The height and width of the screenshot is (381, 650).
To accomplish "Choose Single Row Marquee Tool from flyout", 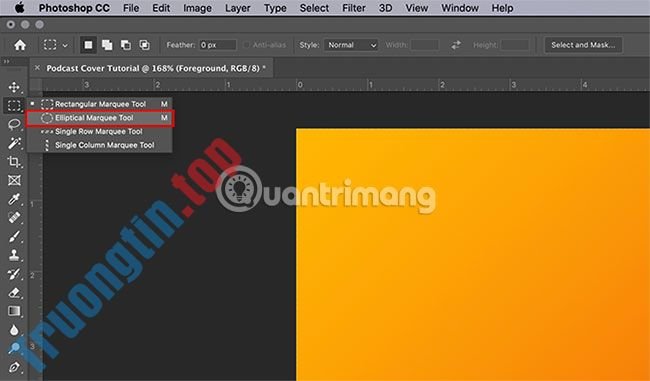I will (99, 131).
